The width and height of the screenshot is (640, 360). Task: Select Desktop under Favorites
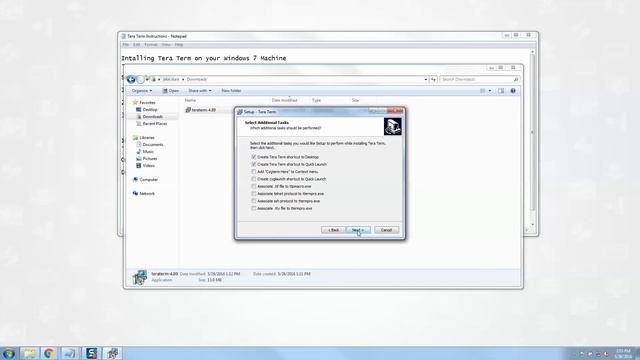(147, 109)
